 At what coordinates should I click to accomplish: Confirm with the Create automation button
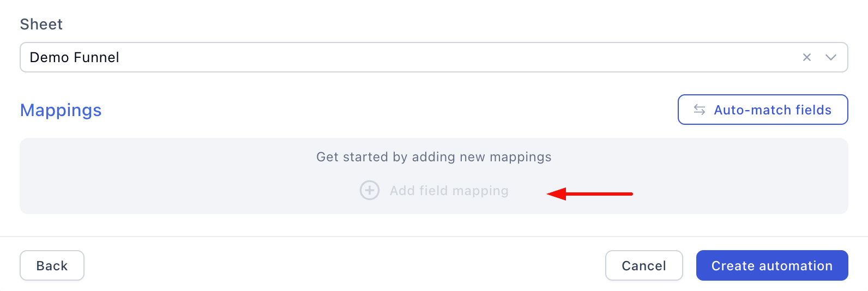(771, 265)
